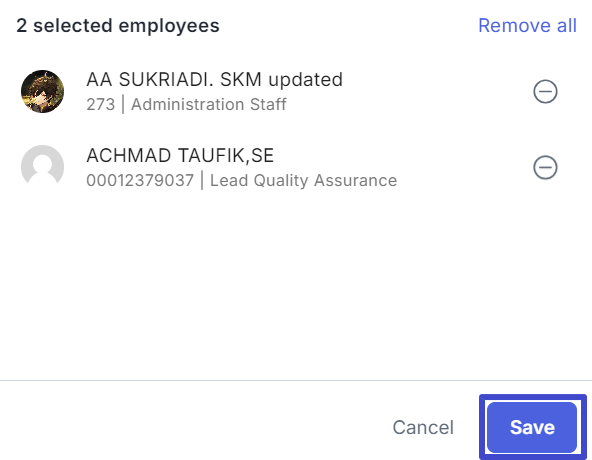Click the horizontal divider above Cancel
This screenshot has width=592, height=460.
[296, 380]
